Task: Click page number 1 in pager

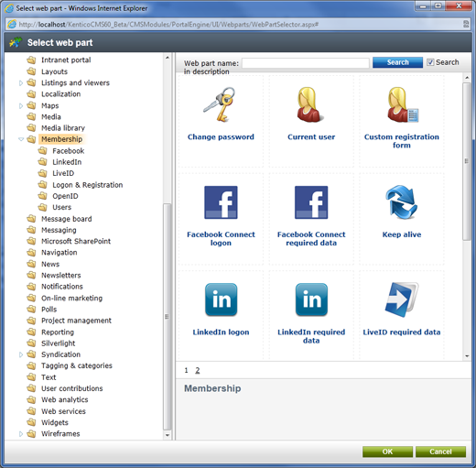Action: click(186, 370)
